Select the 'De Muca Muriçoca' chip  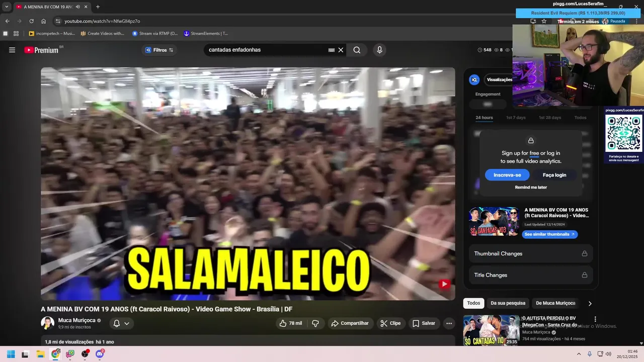(555, 303)
